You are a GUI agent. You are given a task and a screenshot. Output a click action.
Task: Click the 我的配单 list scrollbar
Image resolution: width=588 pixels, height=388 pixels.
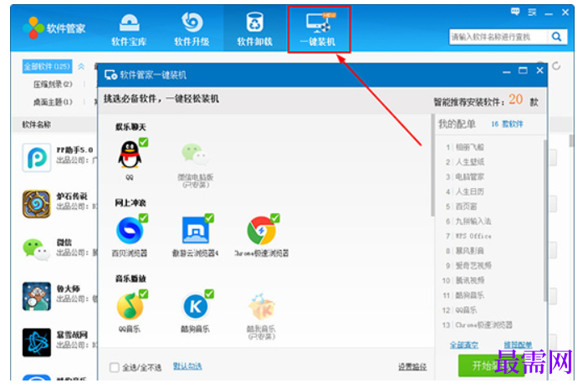click(x=545, y=221)
